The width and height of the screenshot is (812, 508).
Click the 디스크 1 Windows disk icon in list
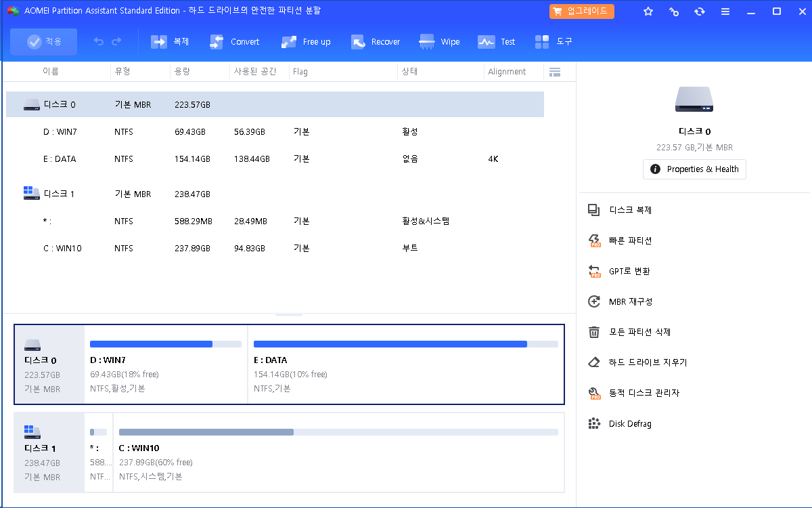tap(32, 194)
